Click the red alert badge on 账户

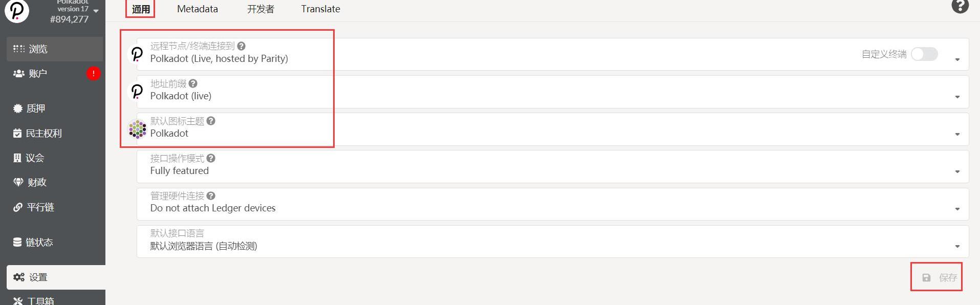(x=93, y=74)
